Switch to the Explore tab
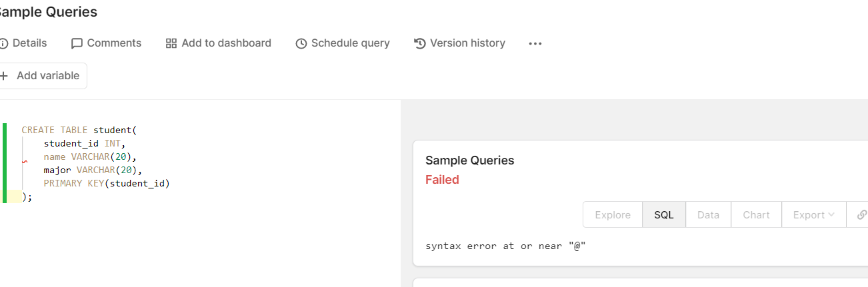Screen dimensions: 868x287 613,214
